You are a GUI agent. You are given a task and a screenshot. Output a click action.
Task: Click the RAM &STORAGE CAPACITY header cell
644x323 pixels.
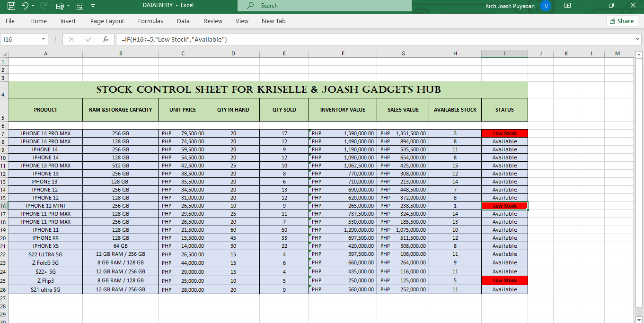pos(120,110)
